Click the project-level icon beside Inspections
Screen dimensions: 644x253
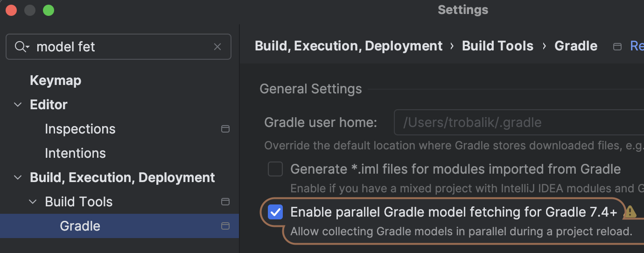coord(225,129)
